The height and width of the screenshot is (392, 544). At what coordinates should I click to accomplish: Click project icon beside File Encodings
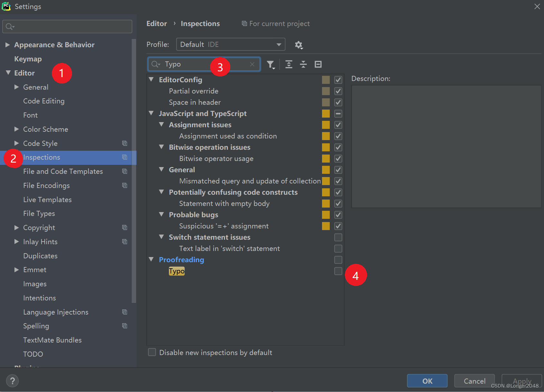click(125, 185)
